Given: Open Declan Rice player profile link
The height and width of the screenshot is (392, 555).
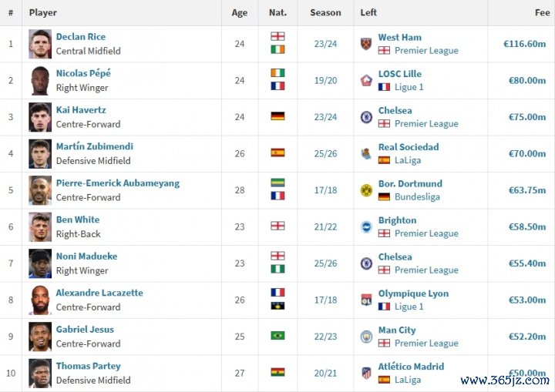Looking at the screenshot, I should (x=81, y=37).
